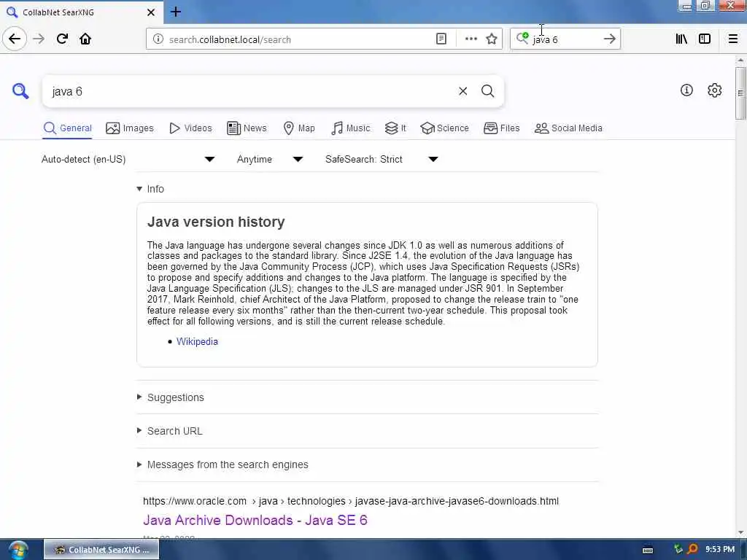Image resolution: width=747 pixels, height=560 pixels.
Task: Switch to the Social Media category
Action: coord(568,128)
